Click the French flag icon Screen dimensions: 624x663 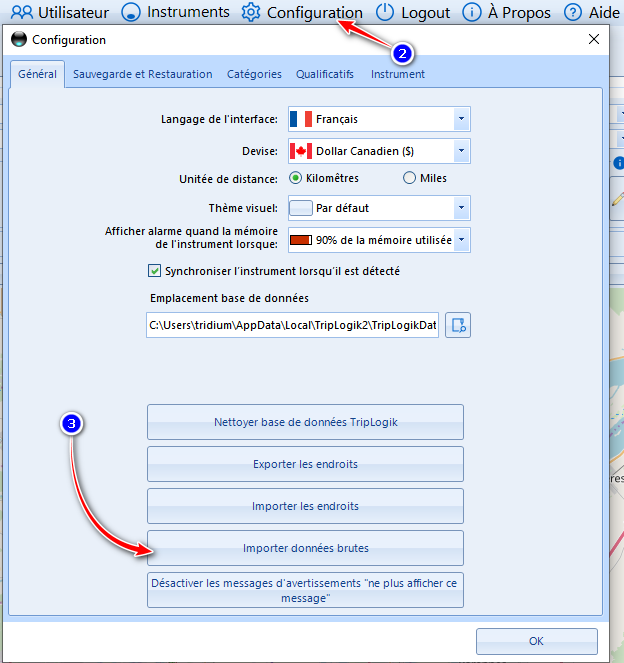pos(301,119)
